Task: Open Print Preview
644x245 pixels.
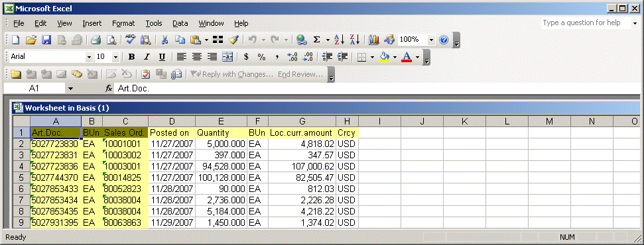Action: [111, 40]
